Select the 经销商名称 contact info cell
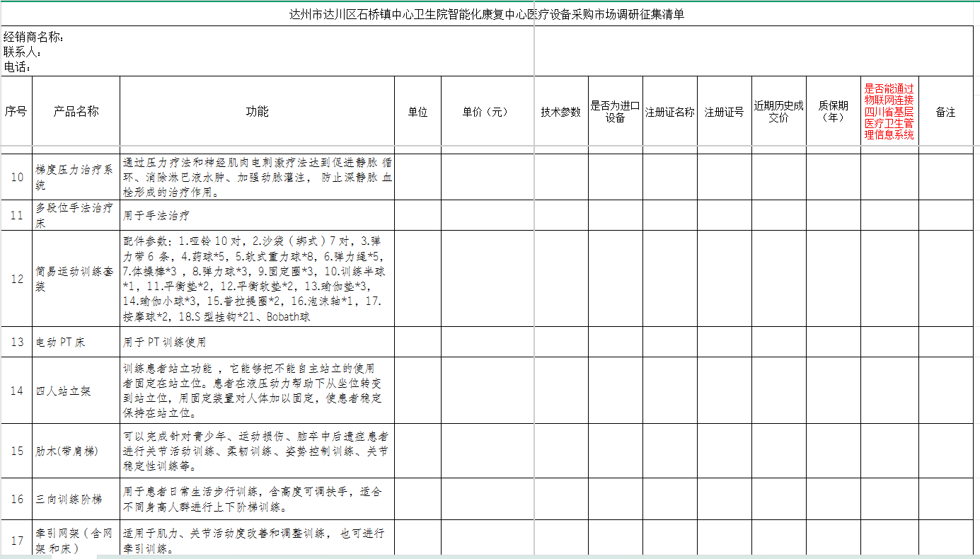The height and width of the screenshot is (559, 980). pyautogui.click(x=267, y=52)
